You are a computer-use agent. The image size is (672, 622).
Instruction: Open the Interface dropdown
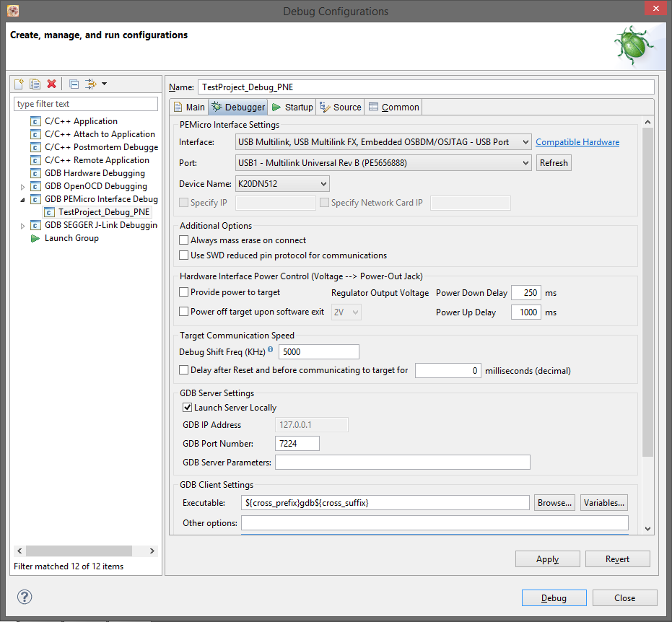click(526, 141)
